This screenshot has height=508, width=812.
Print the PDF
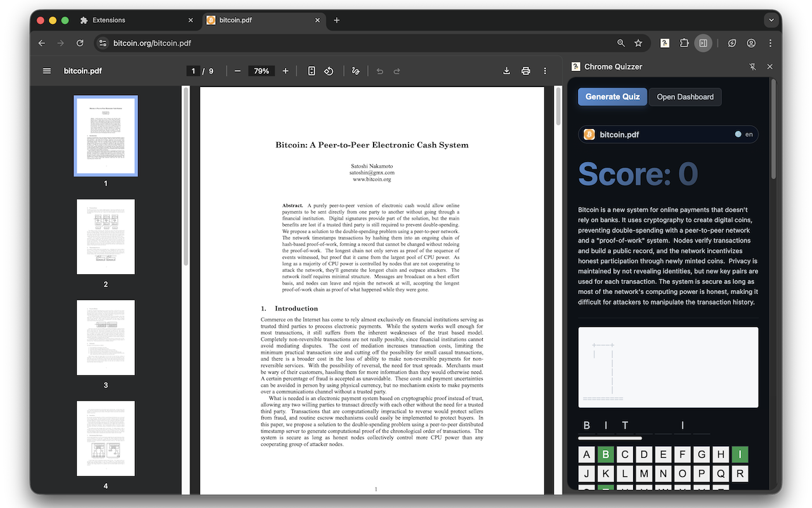click(525, 70)
